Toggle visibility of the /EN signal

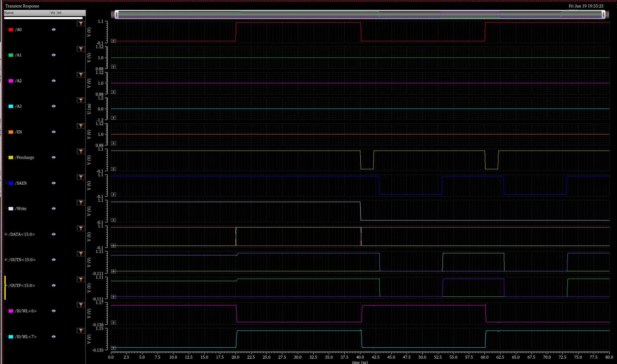(x=54, y=132)
